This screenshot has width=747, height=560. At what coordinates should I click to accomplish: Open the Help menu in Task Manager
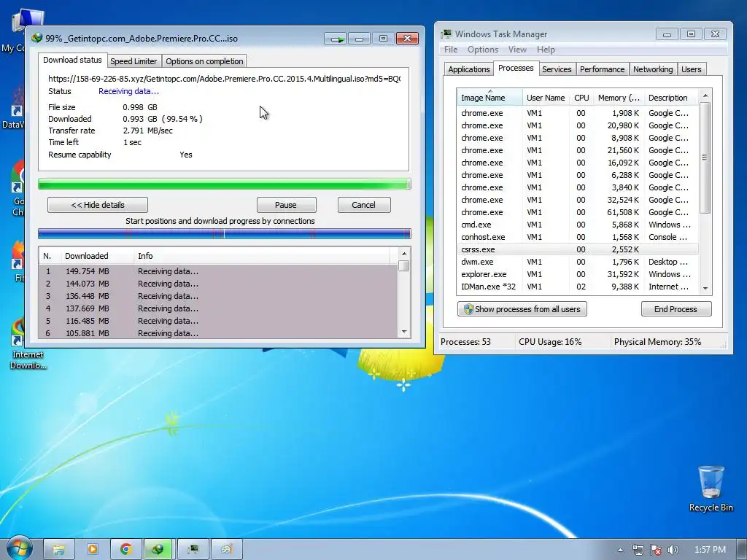point(546,50)
